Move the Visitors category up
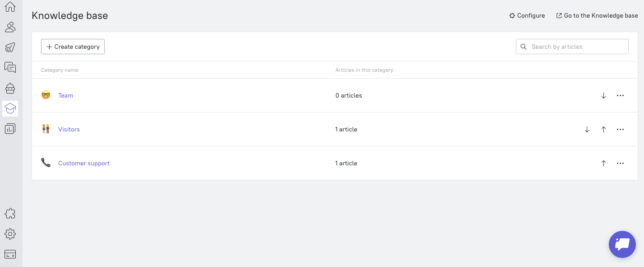The width and height of the screenshot is (644, 267). 603,130
